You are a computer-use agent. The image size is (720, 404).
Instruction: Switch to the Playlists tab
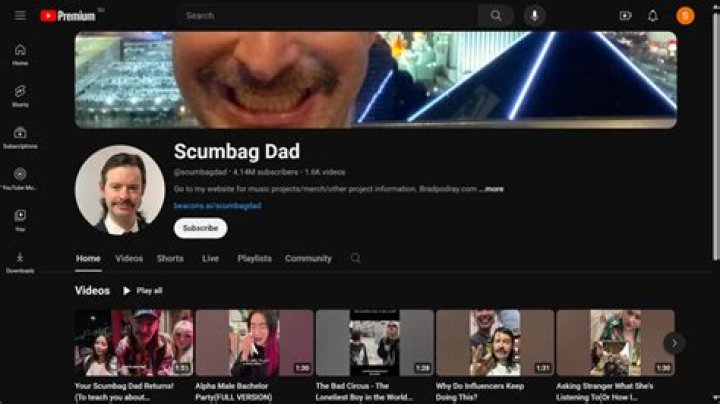[x=254, y=259]
